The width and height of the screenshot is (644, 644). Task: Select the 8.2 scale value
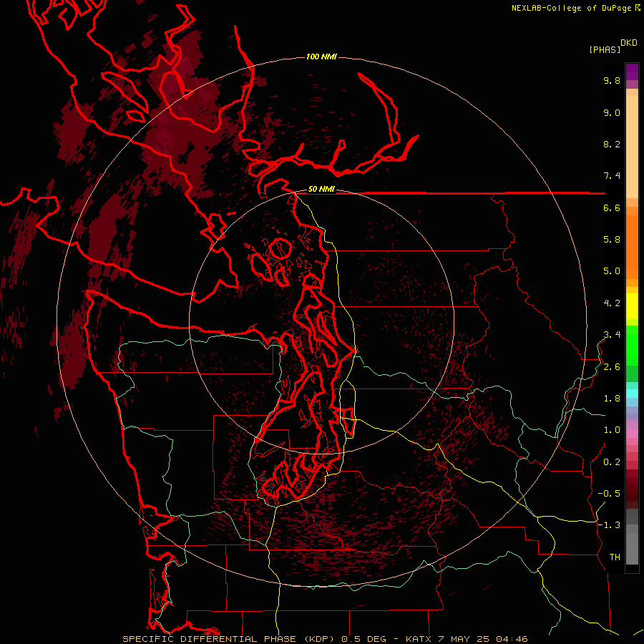[612, 144]
